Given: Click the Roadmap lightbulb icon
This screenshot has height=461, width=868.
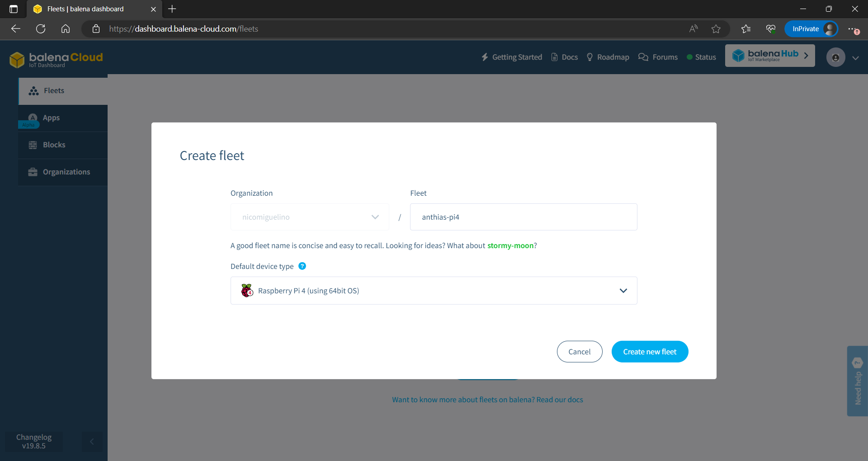Looking at the screenshot, I should (x=590, y=57).
